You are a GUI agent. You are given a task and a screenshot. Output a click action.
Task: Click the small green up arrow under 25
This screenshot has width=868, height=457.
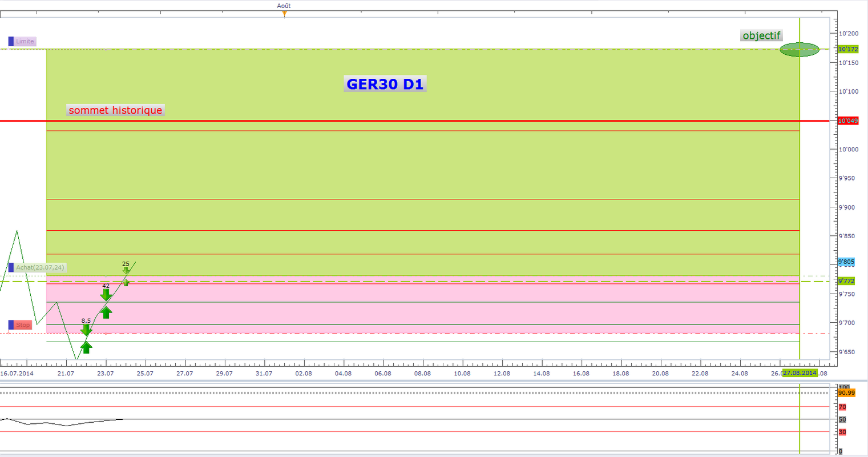[126, 282]
